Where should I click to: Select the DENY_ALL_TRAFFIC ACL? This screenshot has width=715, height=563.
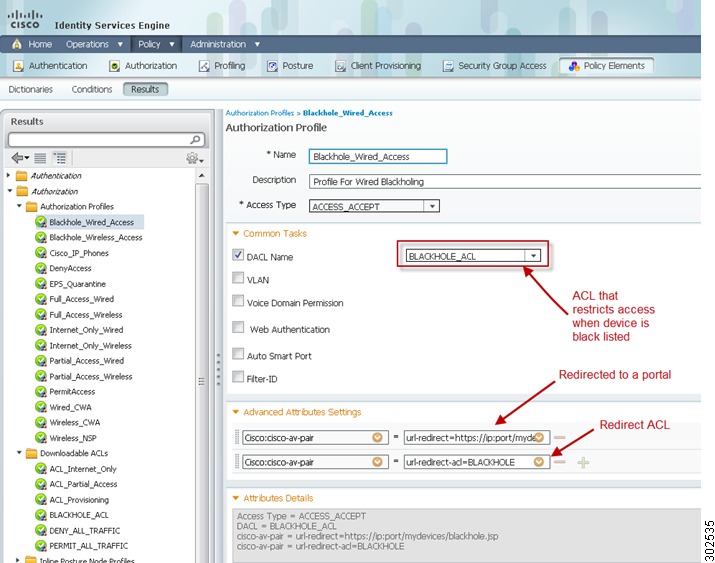point(84,531)
